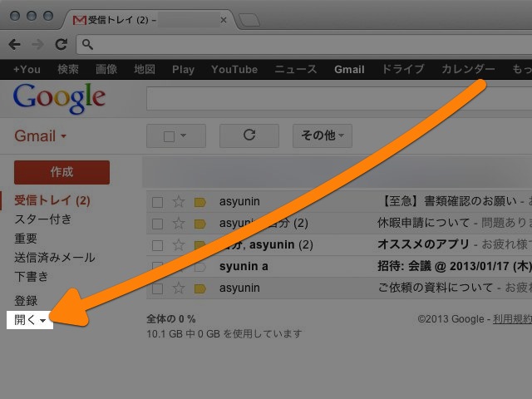Image resolution: width=532 pixels, height=399 pixels.
Task: Open ドライブ in the Google bar
Action: (403, 70)
